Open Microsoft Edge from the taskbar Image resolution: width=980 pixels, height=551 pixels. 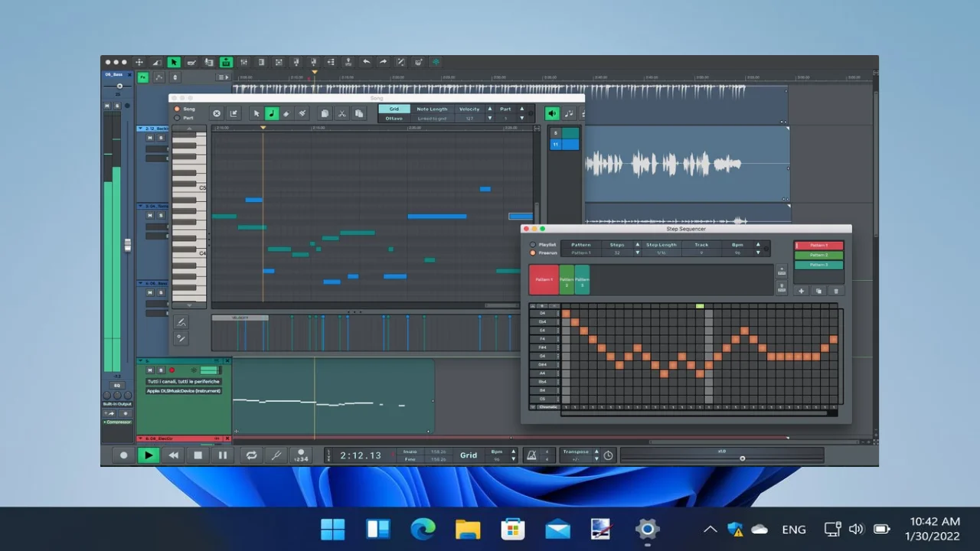[x=423, y=529]
